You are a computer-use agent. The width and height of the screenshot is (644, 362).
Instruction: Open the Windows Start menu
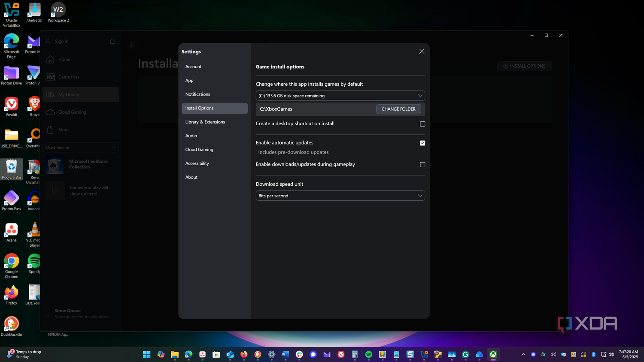147,354
